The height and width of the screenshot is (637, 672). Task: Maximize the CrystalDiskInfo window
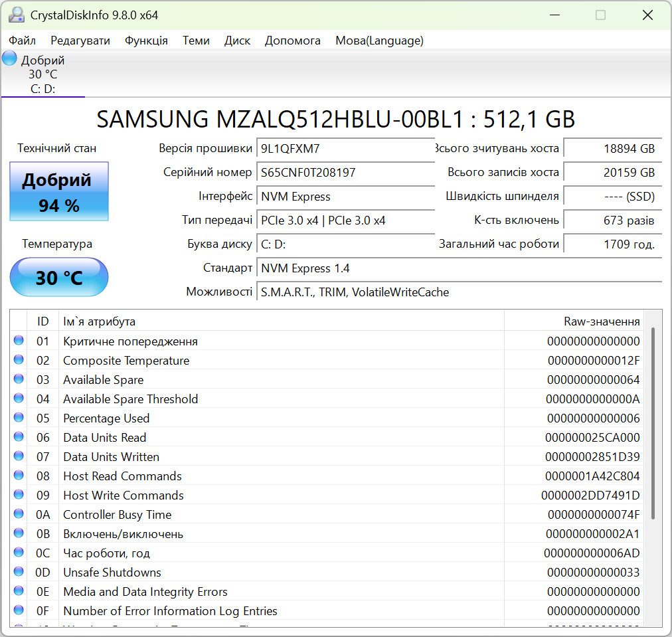coord(600,15)
